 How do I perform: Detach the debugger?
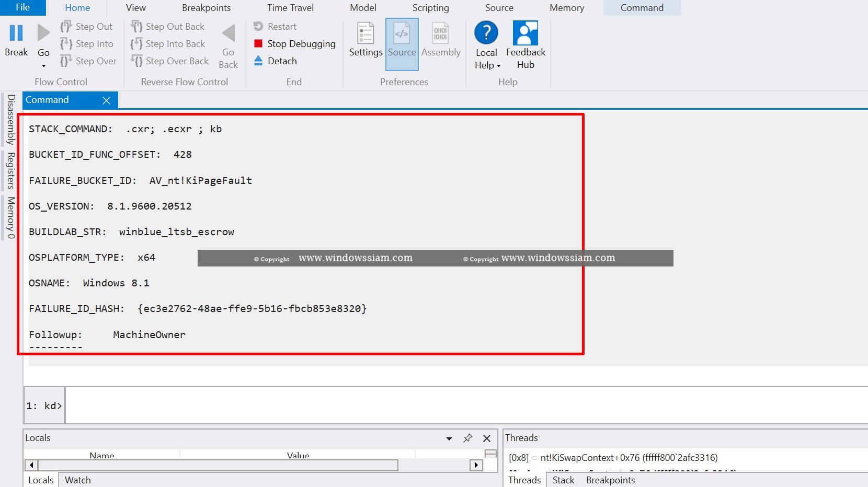point(276,61)
